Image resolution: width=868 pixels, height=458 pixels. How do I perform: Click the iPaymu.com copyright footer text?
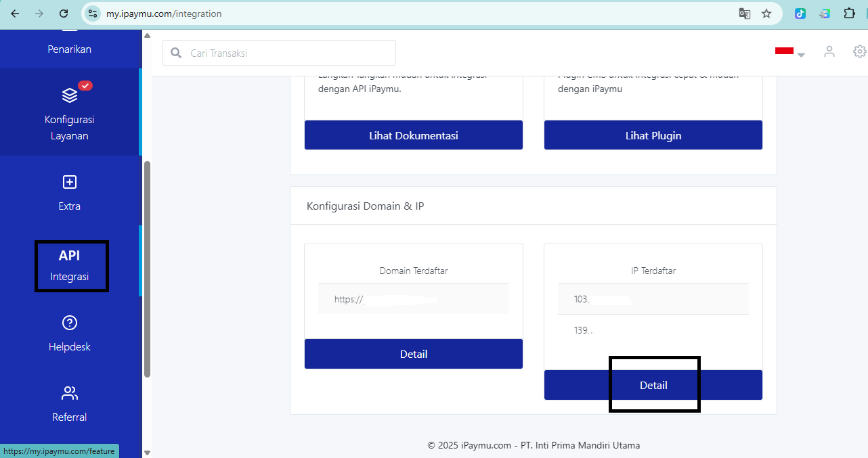[534, 445]
